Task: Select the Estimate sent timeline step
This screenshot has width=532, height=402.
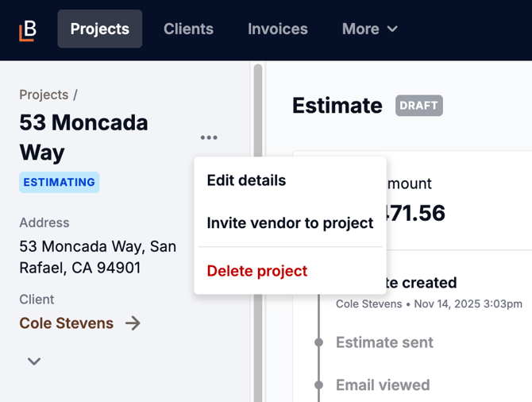Action: coord(384,342)
